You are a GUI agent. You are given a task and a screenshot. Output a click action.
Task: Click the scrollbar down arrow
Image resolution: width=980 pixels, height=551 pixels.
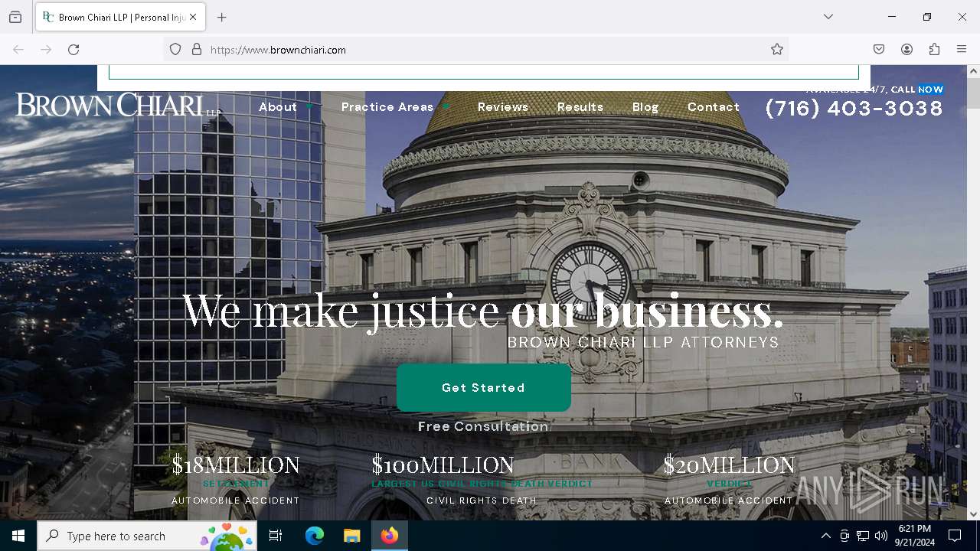[973, 514]
